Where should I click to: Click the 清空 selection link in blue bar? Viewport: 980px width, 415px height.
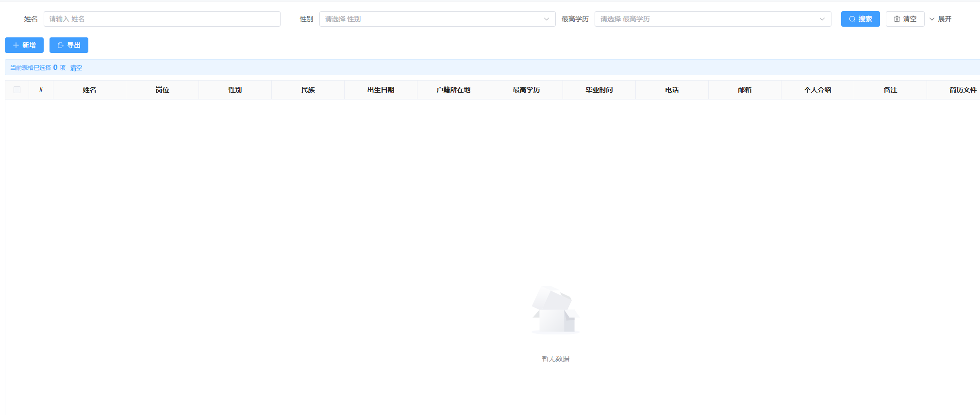coord(76,68)
